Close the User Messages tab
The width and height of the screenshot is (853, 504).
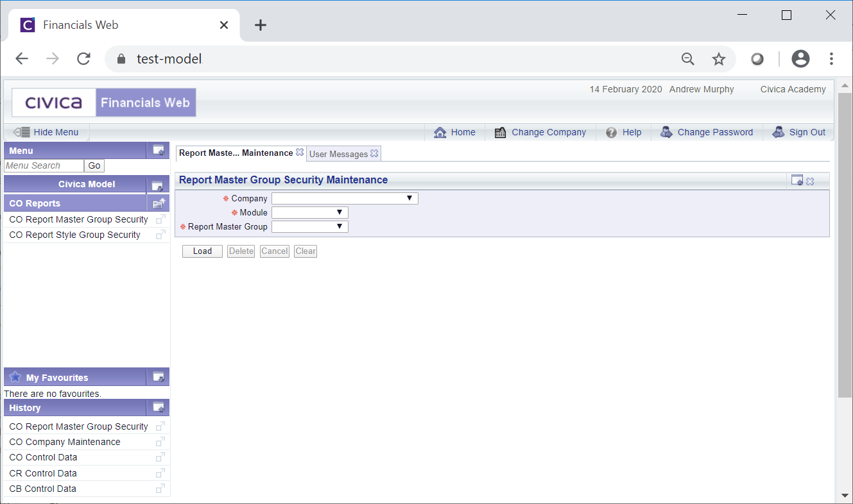coord(374,153)
